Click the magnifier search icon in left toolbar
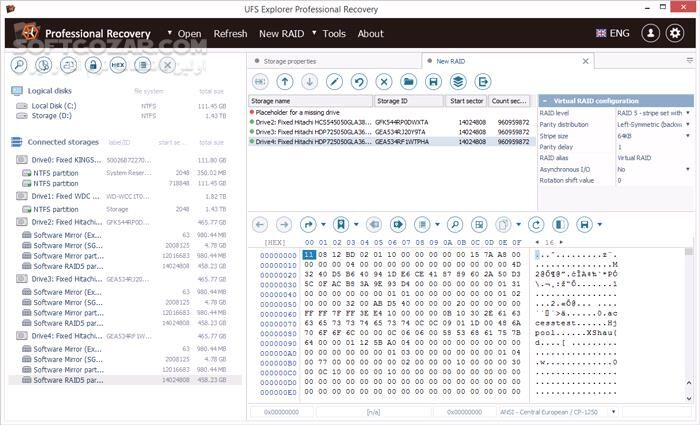This screenshot has width=700, height=425. point(20,65)
